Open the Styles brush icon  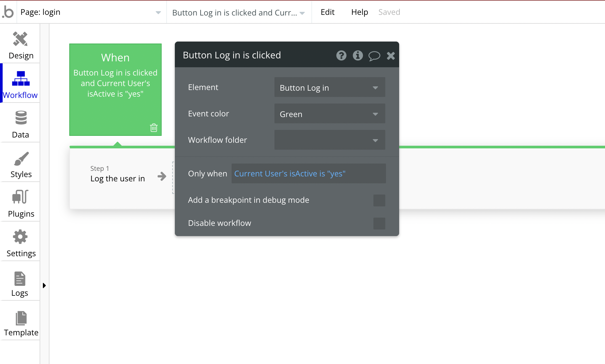21,159
